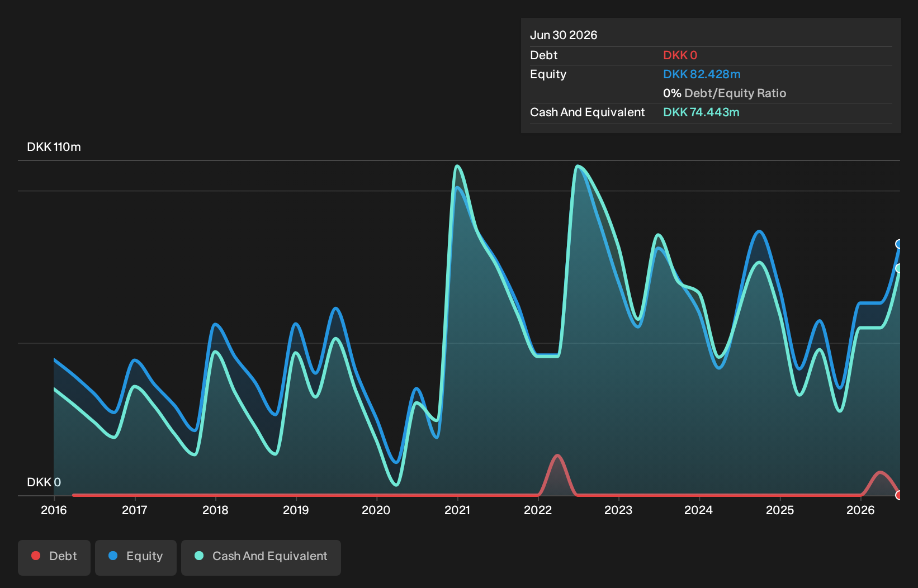Screen dimensions: 918x588
Task: Click the 2019 x-axis label
Action: click(x=296, y=510)
